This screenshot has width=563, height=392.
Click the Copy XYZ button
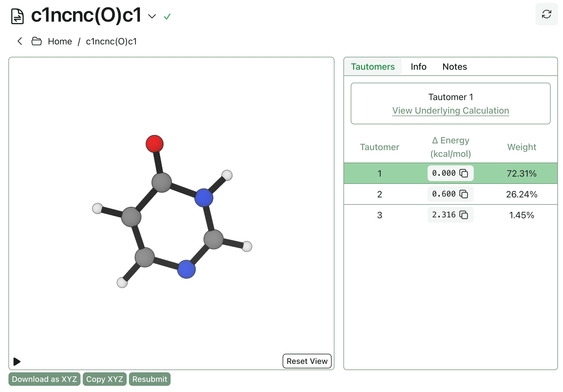(104, 379)
